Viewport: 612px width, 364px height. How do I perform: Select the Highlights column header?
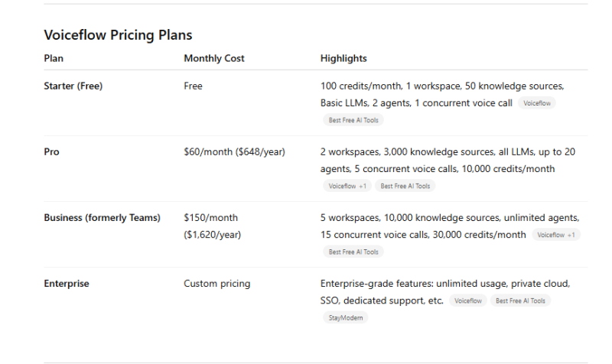tap(343, 59)
